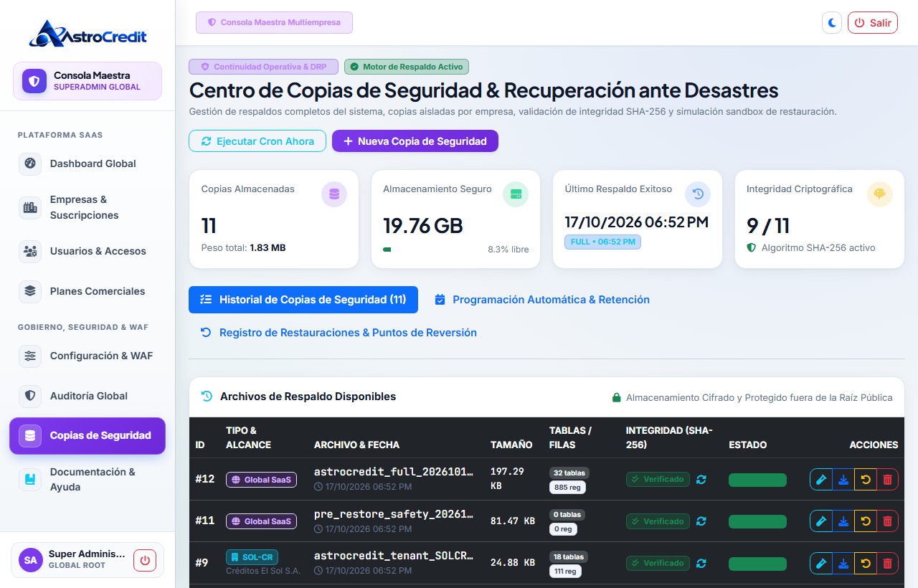Click Ejecutar Cron Ahora

tap(257, 141)
